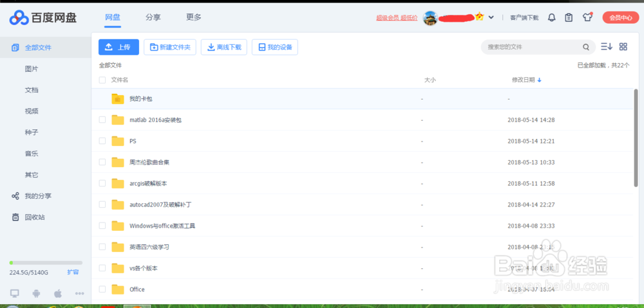Click the 新建文件夹 button

[x=170, y=47]
